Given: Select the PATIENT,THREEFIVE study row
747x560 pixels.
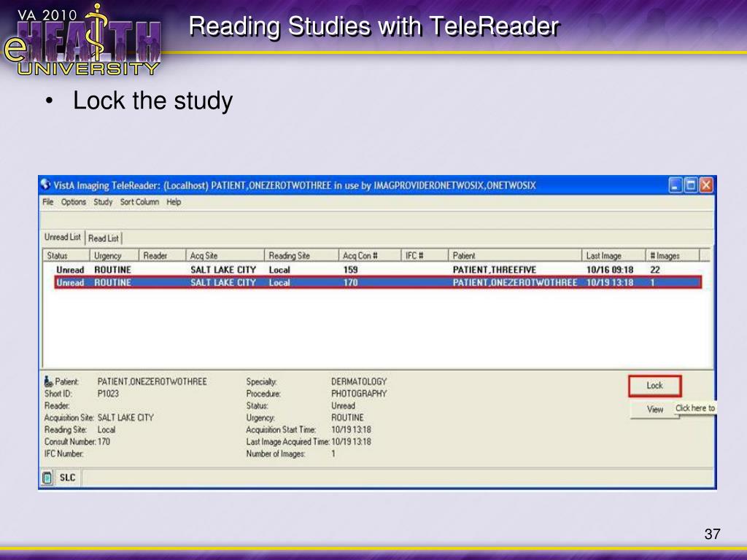Looking at the screenshot, I should 378,270.
